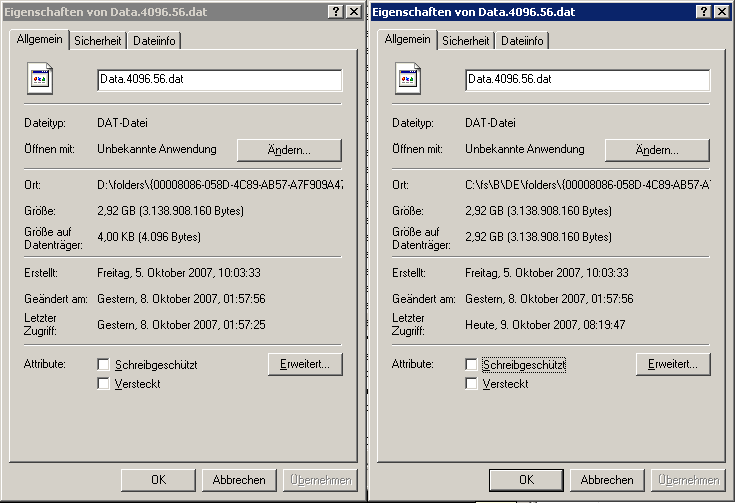Close the right properties dialog with the X
The height and width of the screenshot is (503, 735).
tap(722, 11)
